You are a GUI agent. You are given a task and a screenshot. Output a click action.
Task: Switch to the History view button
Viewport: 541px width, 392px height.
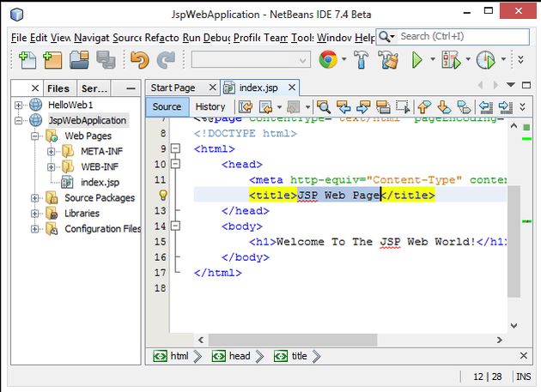pyautogui.click(x=210, y=106)
